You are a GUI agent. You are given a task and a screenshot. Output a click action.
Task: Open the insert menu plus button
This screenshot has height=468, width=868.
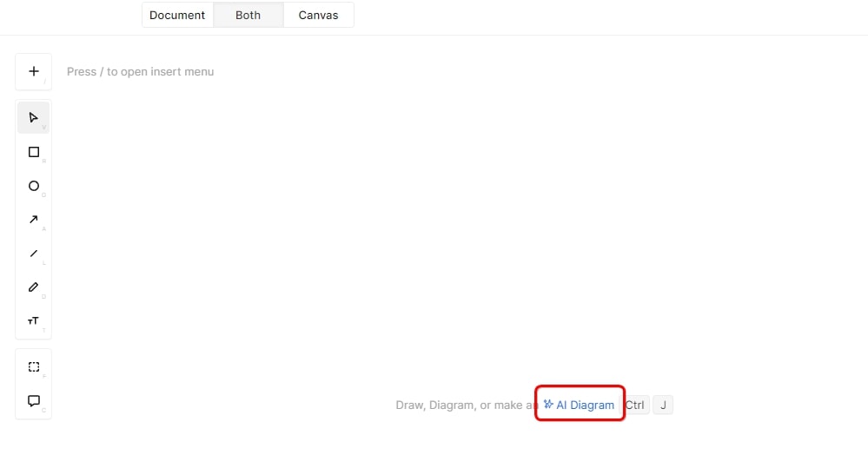tap(34, 71)
